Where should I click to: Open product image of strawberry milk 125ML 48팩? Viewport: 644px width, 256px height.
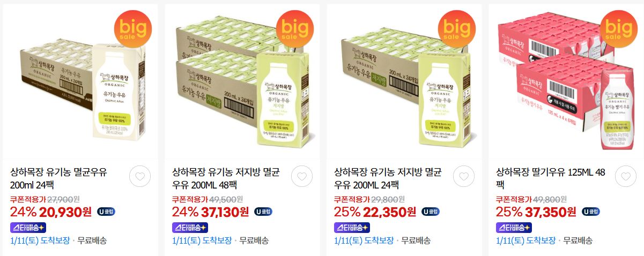(x=566, y=81)
